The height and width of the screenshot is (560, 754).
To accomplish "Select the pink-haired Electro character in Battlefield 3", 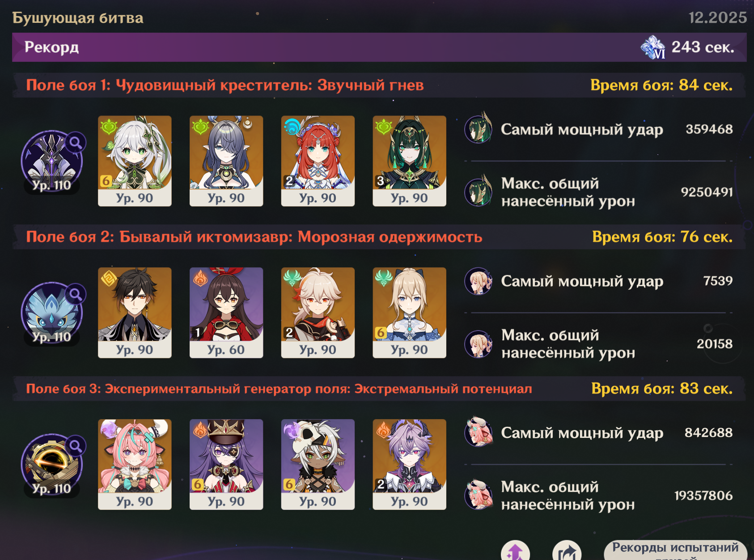I will pyautogui.click(x=135, y=464).
